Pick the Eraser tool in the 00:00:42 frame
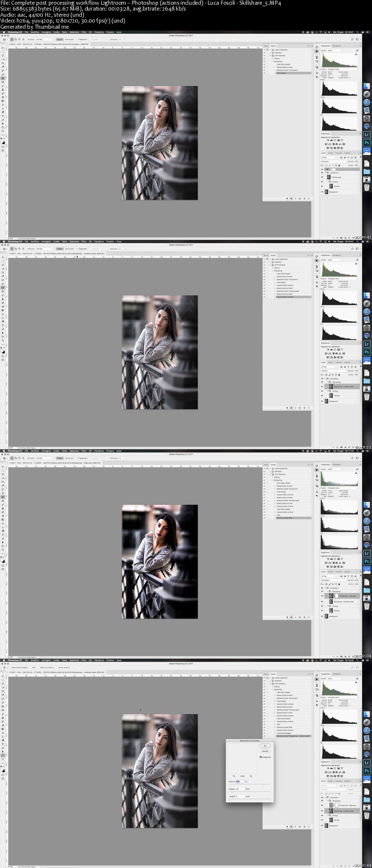 coord(3,97)
